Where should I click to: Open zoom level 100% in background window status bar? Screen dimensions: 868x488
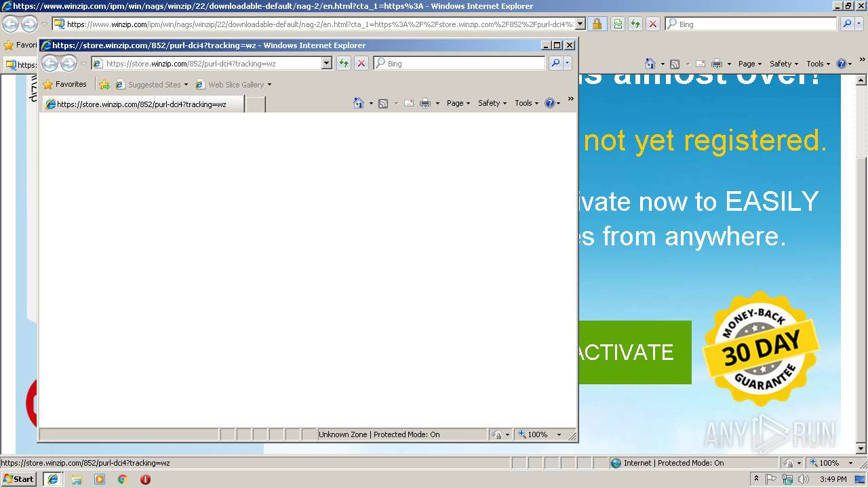tap(831, 463)
